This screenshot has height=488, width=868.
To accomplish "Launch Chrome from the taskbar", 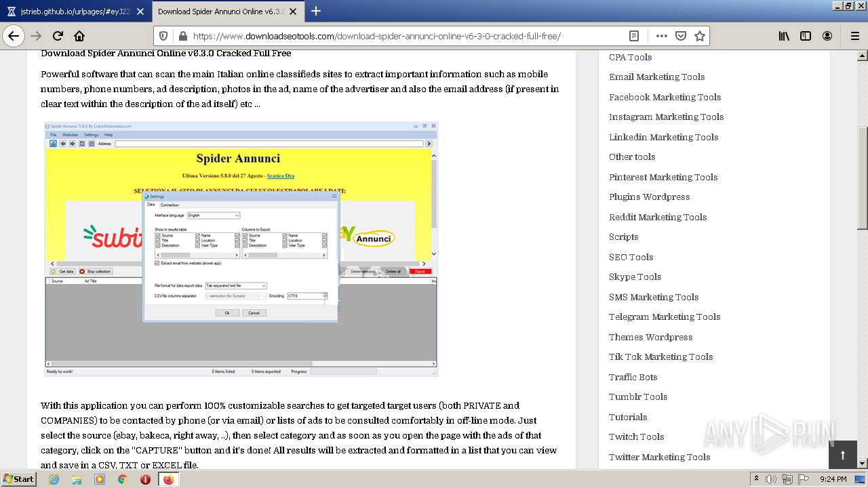I will point(123,479).
